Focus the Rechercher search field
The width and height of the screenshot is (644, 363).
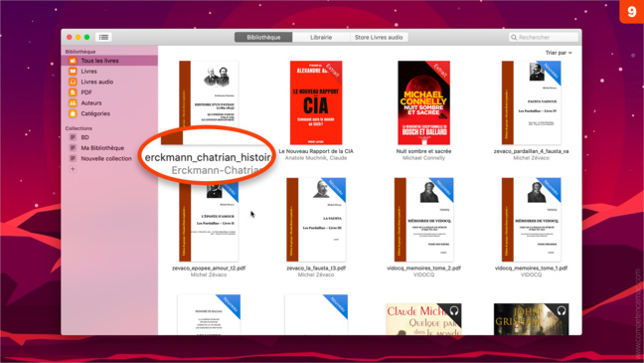[544, 37]
